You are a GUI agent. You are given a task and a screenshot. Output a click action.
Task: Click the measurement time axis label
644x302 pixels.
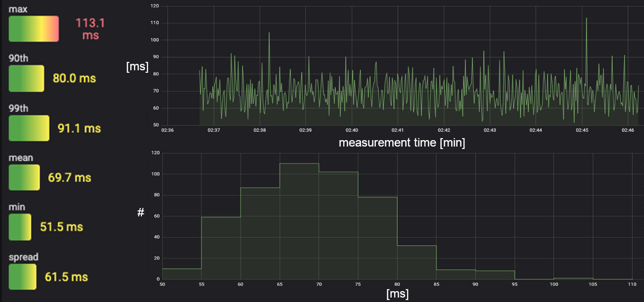[x=403, y=143]
